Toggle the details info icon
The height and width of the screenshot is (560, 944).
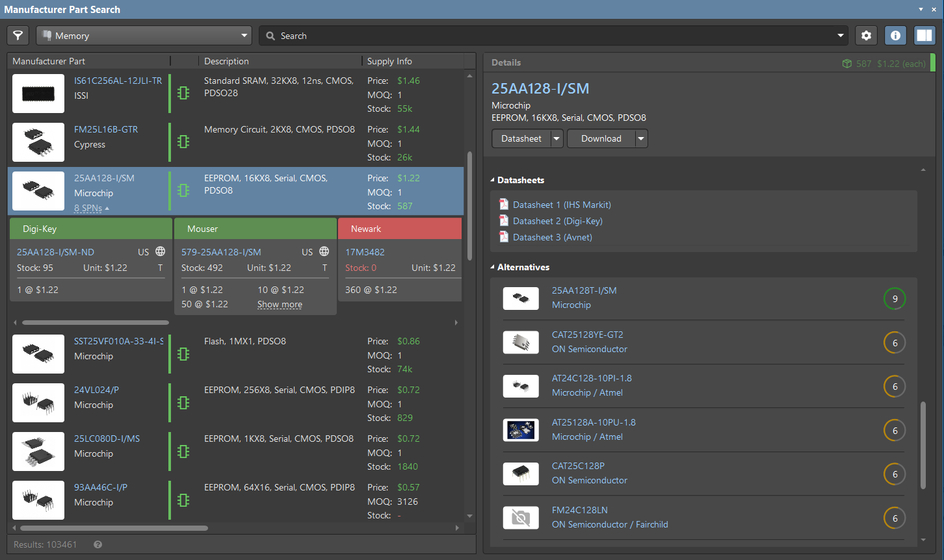pyautogui.click(x=895, y=36)
